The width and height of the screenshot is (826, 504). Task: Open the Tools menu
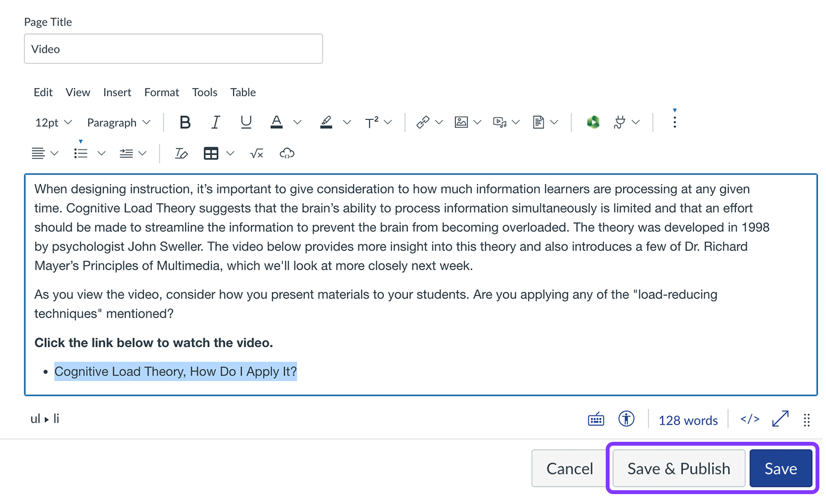(x=205, y=92)
